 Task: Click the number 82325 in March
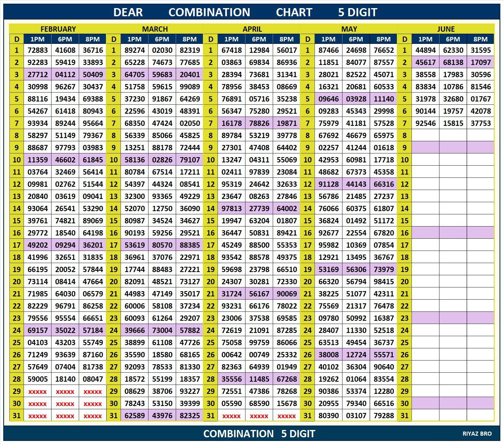pos(190,416)
